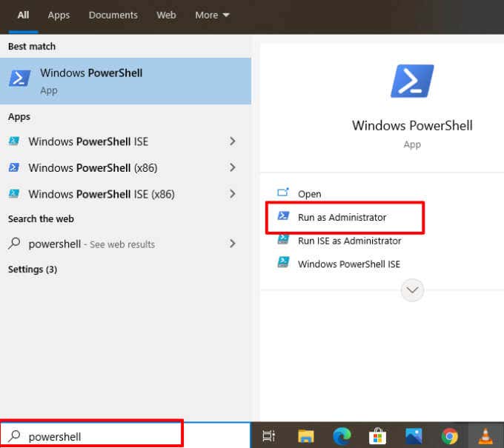Open the More dropdown menu
This screenshot has height=448, width=504.
pyautogui.click(x=212, y=15)
